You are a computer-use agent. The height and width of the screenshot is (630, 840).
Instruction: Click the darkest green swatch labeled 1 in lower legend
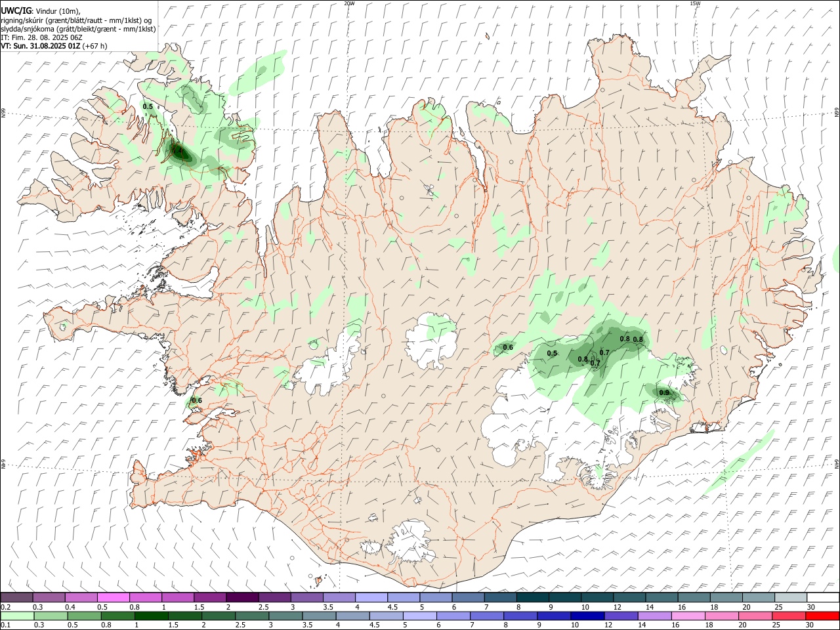(151, 616)
